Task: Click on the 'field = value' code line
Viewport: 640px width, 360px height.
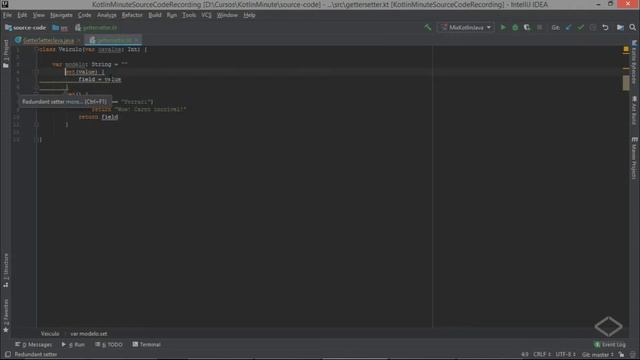Action: 100,80
